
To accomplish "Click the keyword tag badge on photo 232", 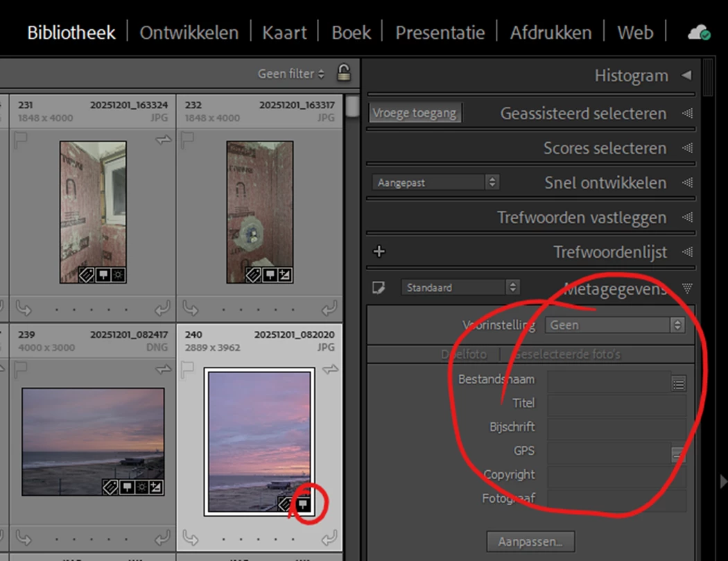I will (x=253, y=275).
